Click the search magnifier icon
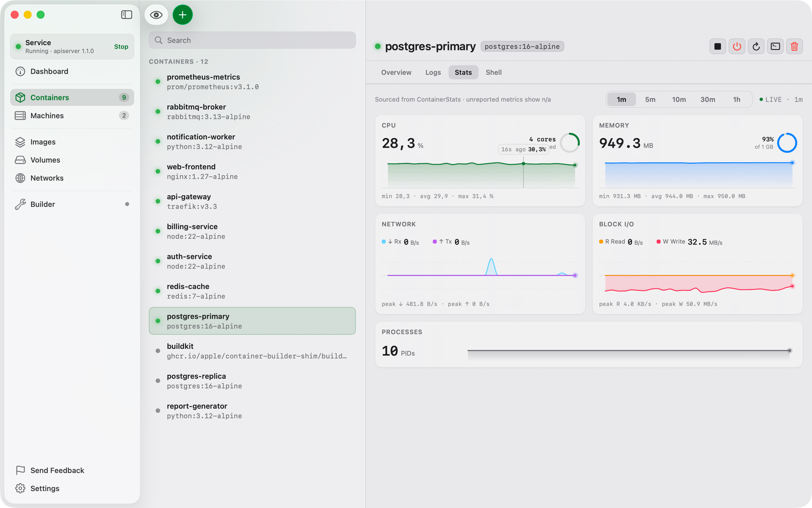The height and width of the screenshot is (508, 812). tap(158, 40)
